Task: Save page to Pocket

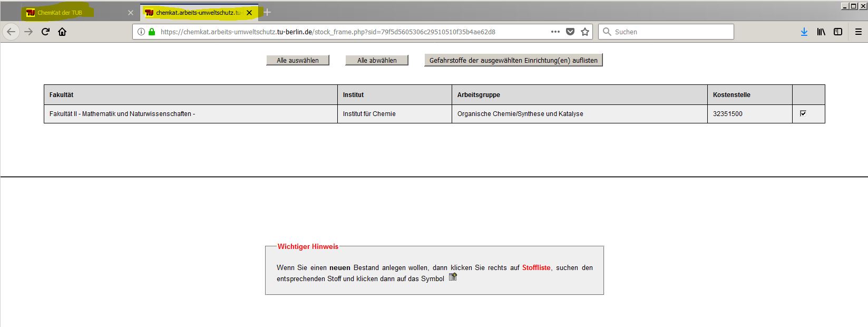Action: (x=570, y=32)
